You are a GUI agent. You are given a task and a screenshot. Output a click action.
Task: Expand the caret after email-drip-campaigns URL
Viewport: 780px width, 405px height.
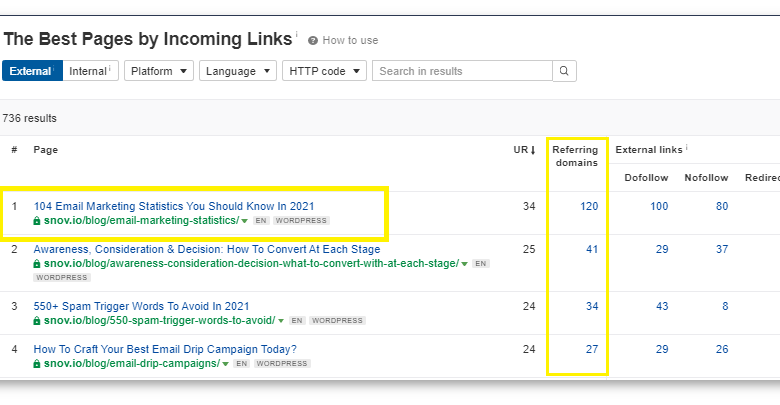coord(226,364)
